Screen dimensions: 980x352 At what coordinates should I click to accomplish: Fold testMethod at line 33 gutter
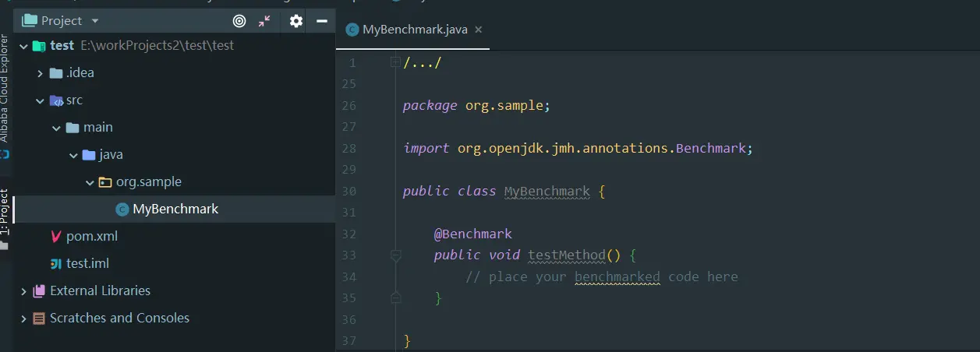click(395, 255)
